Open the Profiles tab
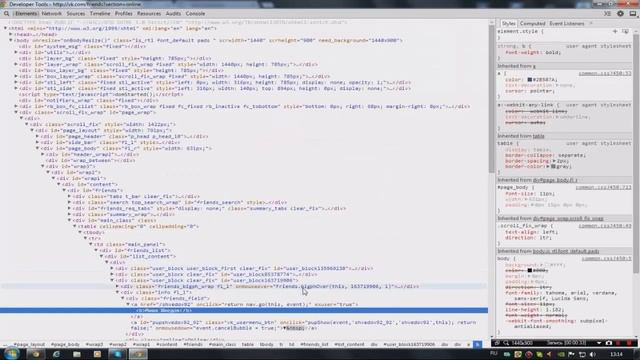The image size is (640, 360). click(123, 13)
